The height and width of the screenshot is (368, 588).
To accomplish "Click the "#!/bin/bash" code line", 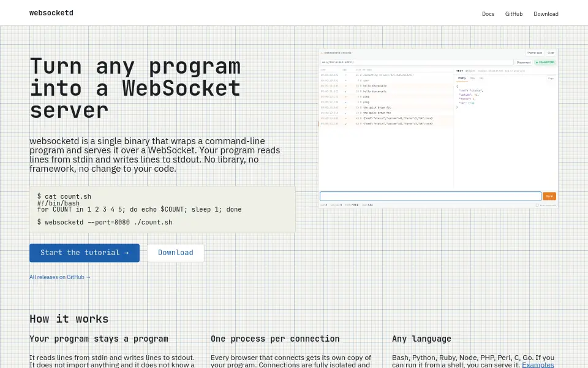I will (x=58, y=203).
